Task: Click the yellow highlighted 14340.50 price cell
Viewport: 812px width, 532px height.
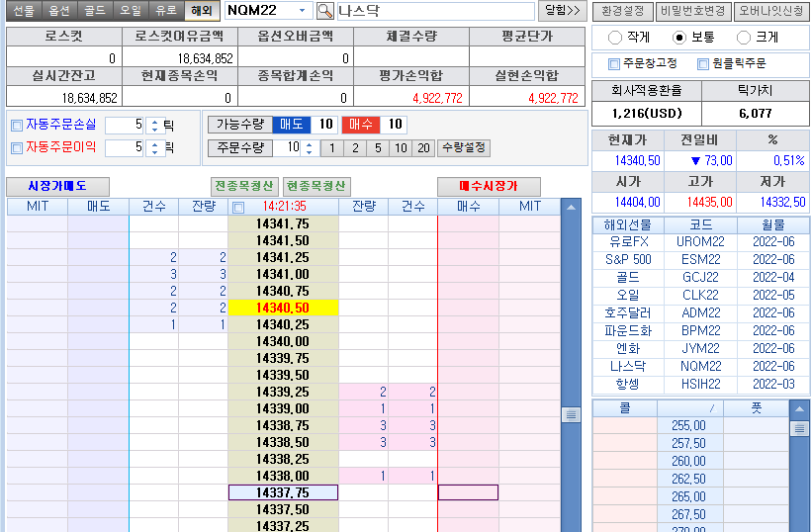Action: click(x=282, y=308)
